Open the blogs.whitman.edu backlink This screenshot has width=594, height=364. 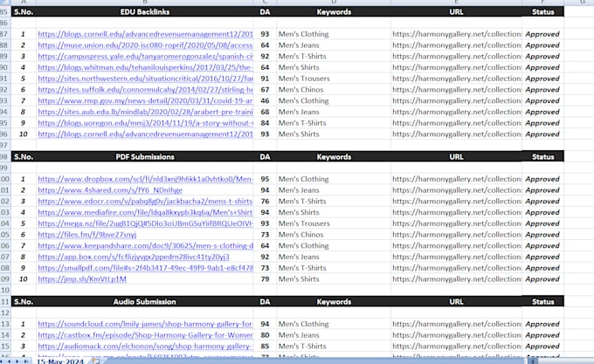coord(145,67)
